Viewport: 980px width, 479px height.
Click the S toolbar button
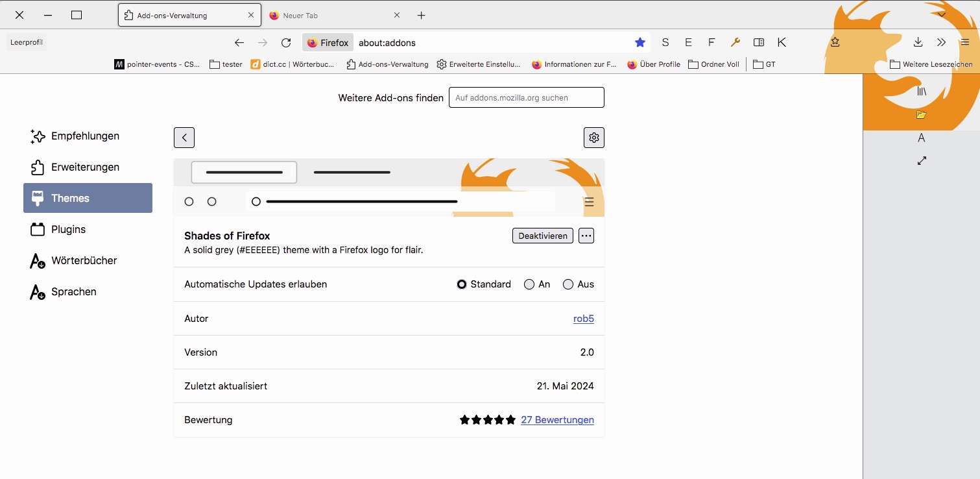(x=665, y=43)
